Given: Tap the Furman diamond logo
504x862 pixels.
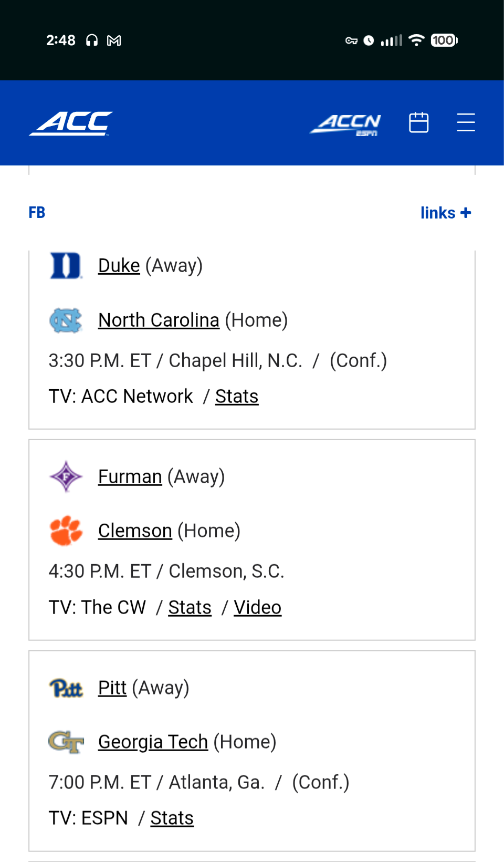Looking at the screenshot, I should coord(66,476).
